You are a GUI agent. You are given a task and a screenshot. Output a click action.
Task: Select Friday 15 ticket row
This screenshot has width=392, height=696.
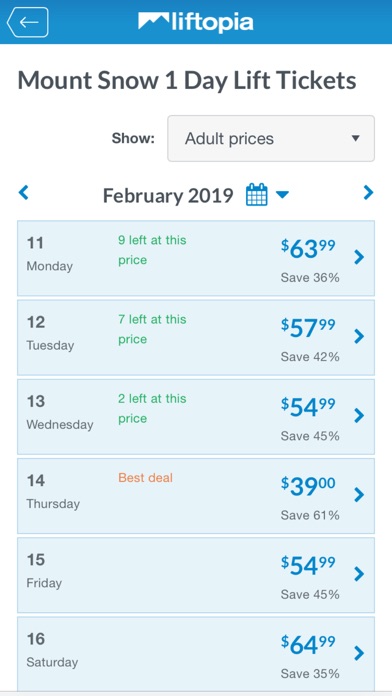[196, 575]
